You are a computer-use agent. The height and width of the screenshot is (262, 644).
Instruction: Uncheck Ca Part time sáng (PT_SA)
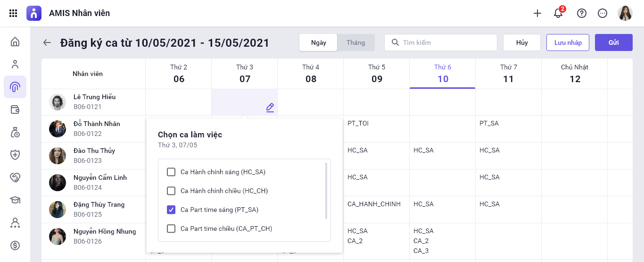(x=171, y=210)
